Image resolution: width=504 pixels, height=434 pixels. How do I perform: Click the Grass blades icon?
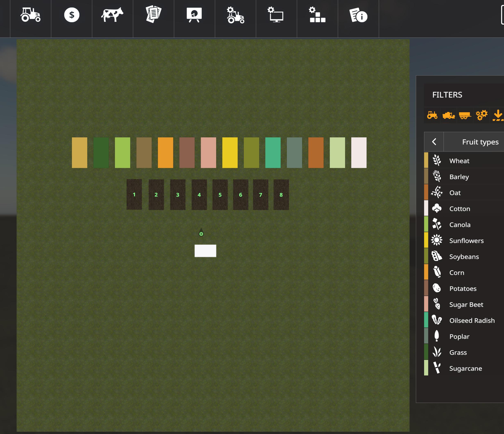tap(437, 352)
